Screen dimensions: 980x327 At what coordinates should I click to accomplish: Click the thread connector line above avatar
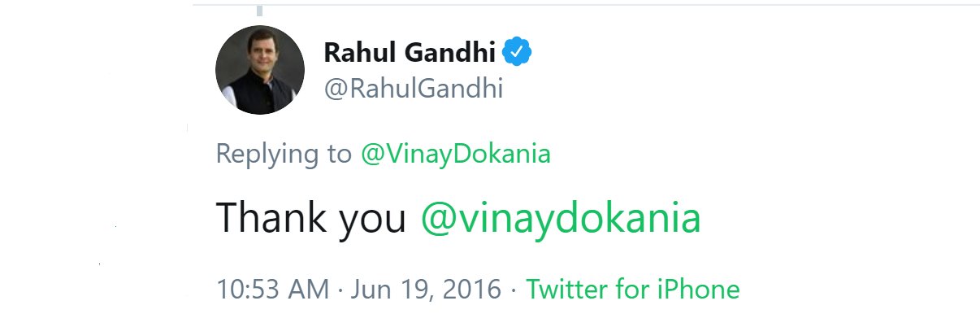point(260,11)
